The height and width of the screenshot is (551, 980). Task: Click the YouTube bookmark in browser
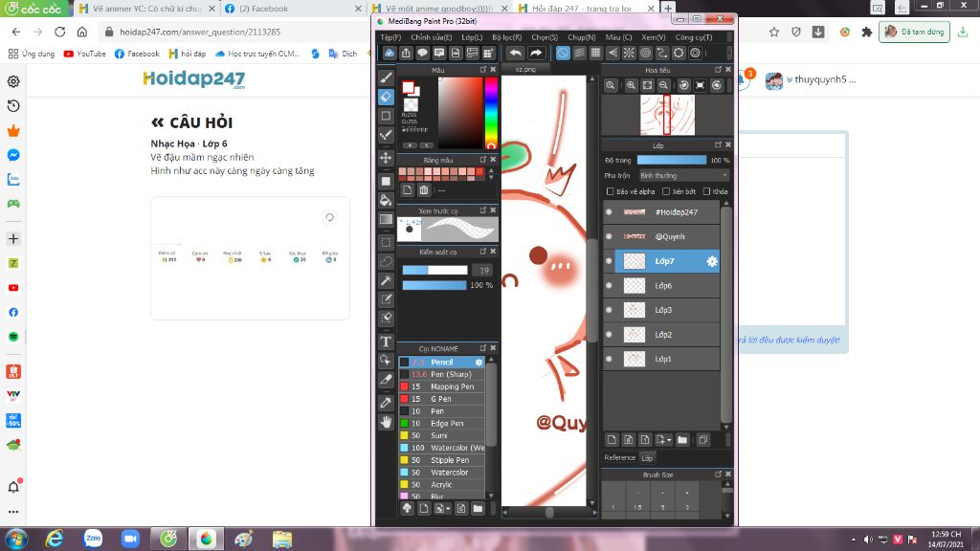85,54
